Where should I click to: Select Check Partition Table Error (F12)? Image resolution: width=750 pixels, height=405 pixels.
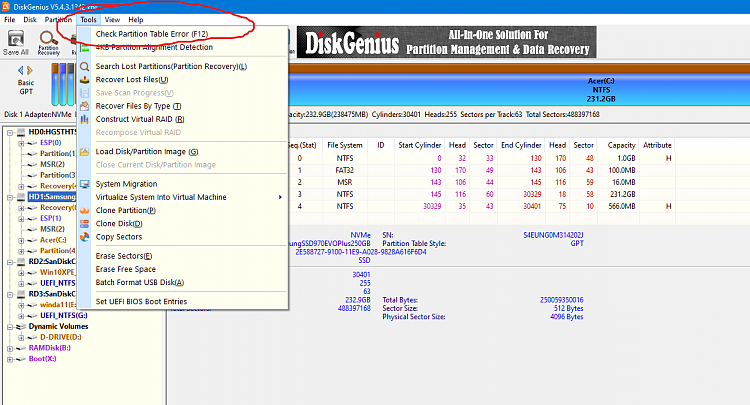152,34
